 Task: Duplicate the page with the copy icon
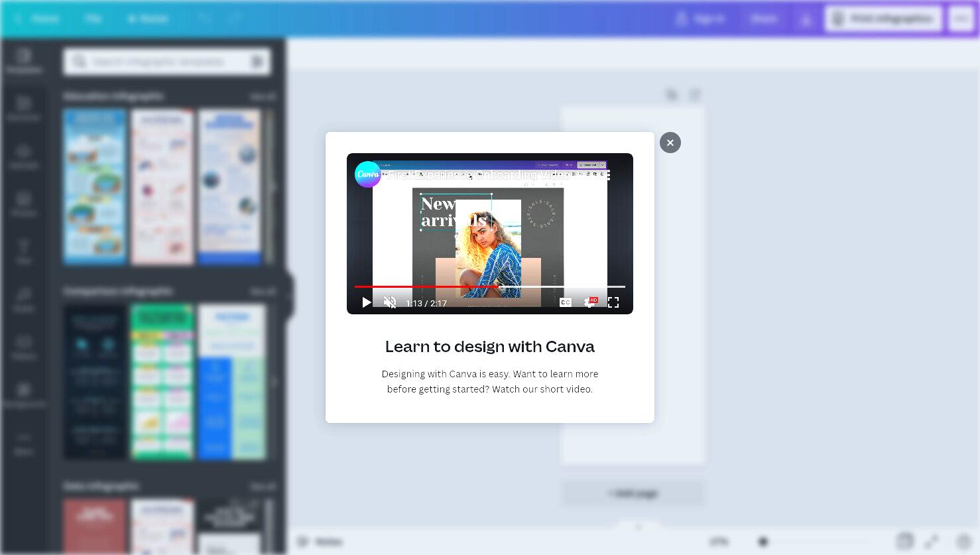click(672, 95)
